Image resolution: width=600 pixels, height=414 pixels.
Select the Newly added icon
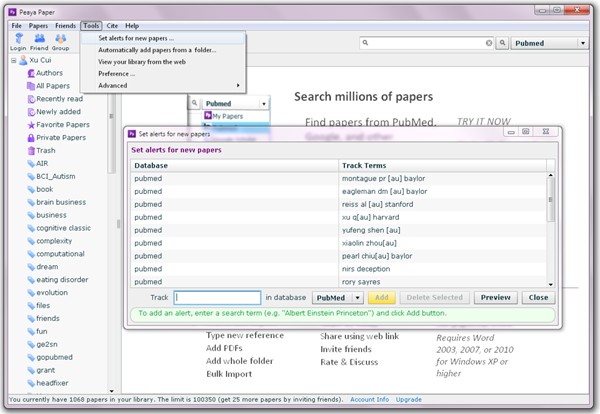31,112
